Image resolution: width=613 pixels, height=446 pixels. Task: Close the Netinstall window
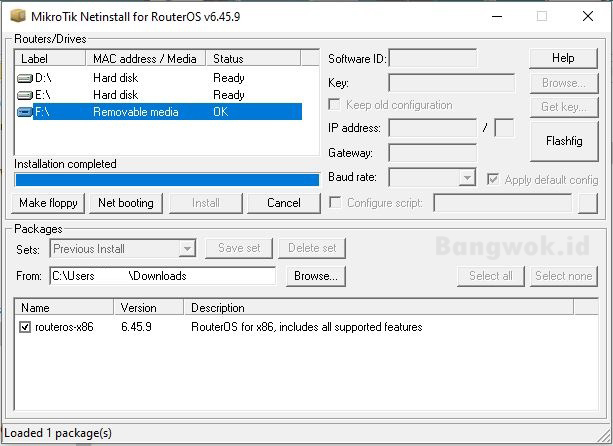pyautogui.click(x=588, y=16)
